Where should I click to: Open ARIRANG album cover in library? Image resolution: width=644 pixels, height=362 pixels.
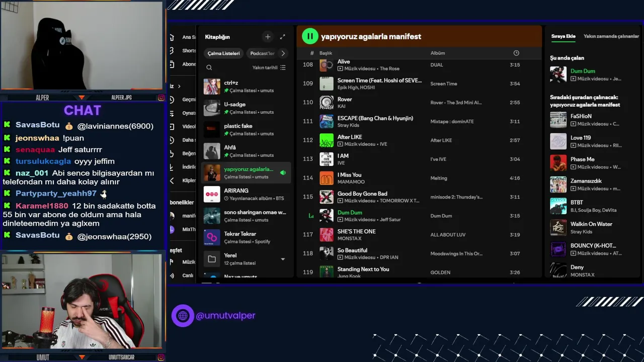point(212,195)
